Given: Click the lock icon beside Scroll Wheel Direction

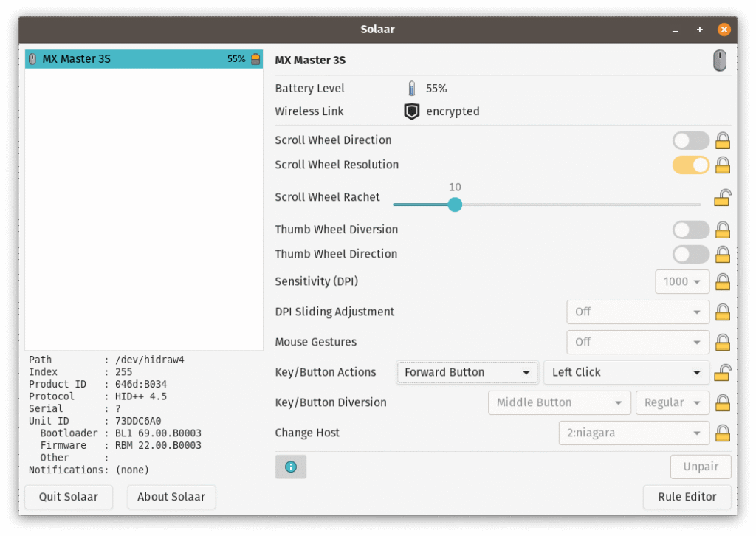Looking at the screenshot, I should click(x=723, y=140).
